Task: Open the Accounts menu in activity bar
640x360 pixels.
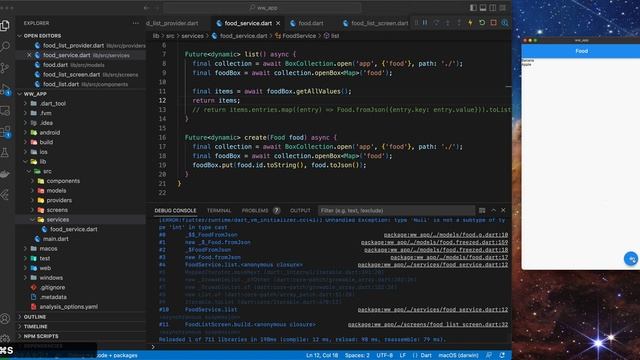Action: (5, 319)
